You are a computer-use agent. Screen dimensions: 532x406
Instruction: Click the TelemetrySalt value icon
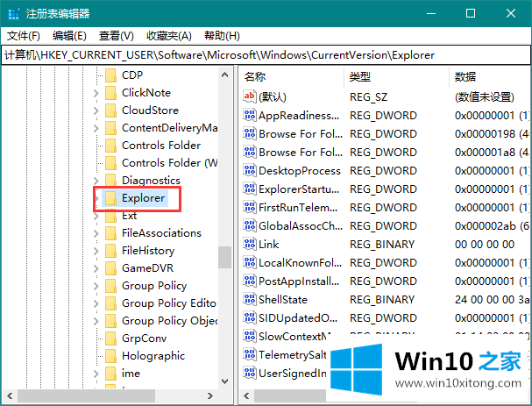coord(250,354)
